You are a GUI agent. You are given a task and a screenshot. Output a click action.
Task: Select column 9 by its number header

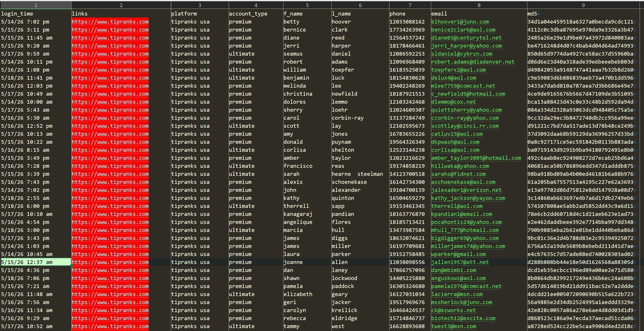coord(583,5)
